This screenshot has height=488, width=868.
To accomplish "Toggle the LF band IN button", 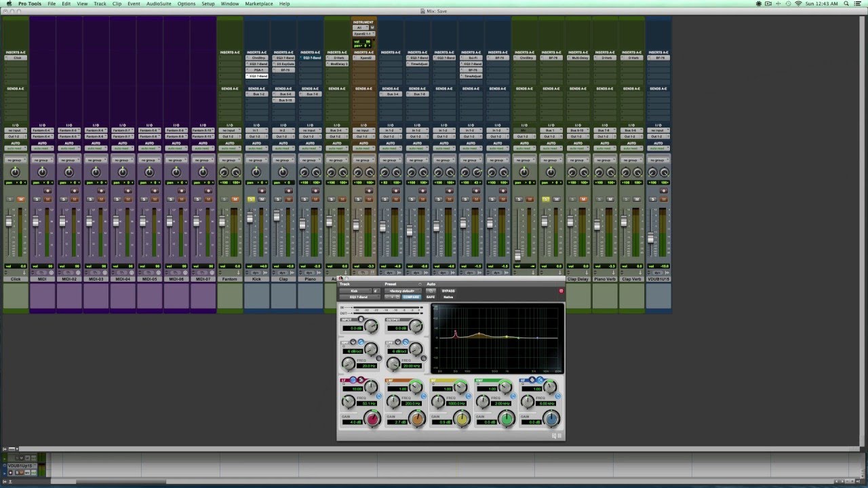I will point(379,396).
